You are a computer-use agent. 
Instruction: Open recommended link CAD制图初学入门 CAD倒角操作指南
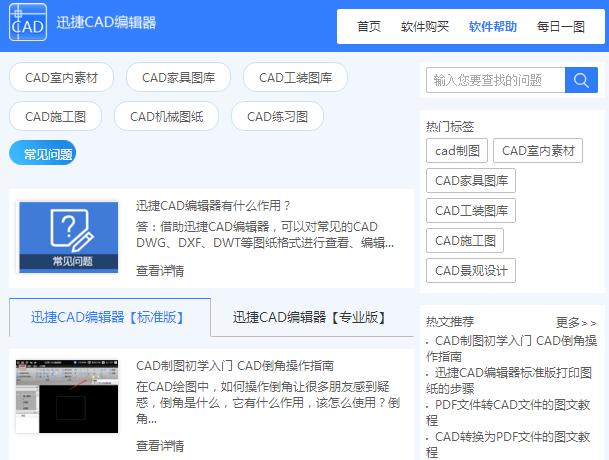coord(512,348)
